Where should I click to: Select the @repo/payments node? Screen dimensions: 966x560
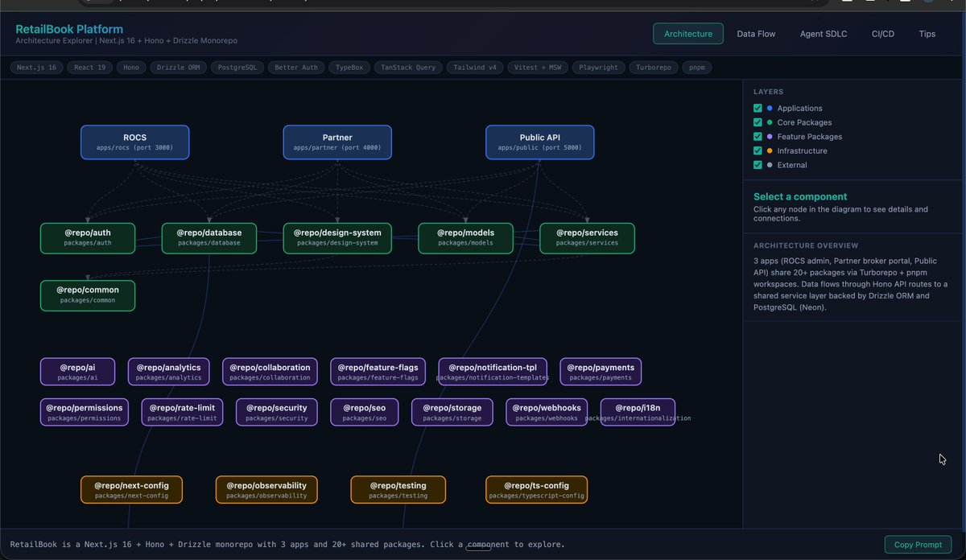tap(601, 372)
